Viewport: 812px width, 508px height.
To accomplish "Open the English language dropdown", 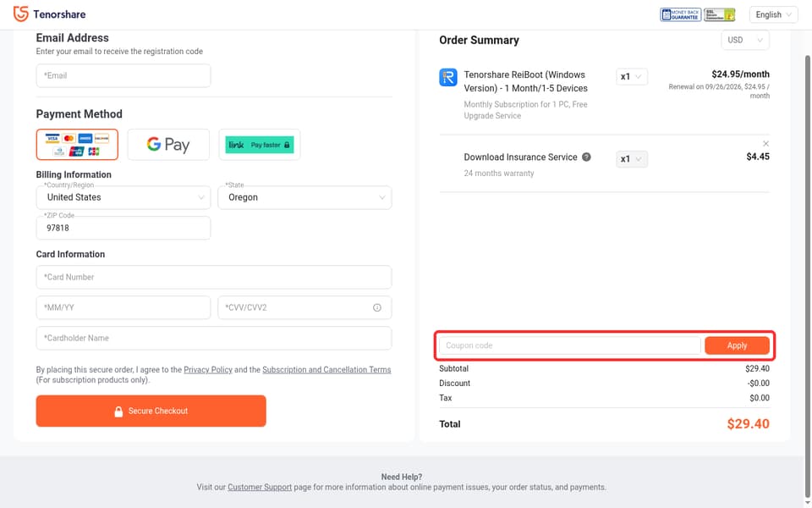I will point(773,14).
